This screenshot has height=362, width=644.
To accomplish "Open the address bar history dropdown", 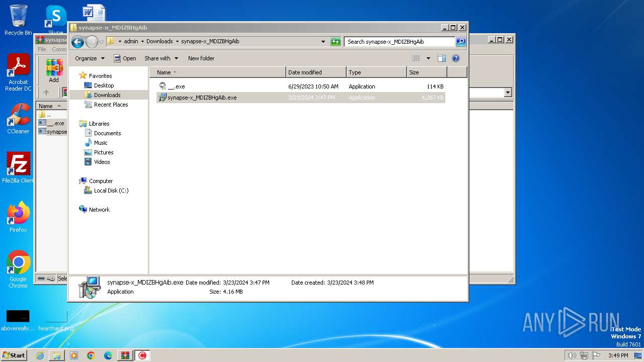I will pyautogui.click(x=323, y=42).
